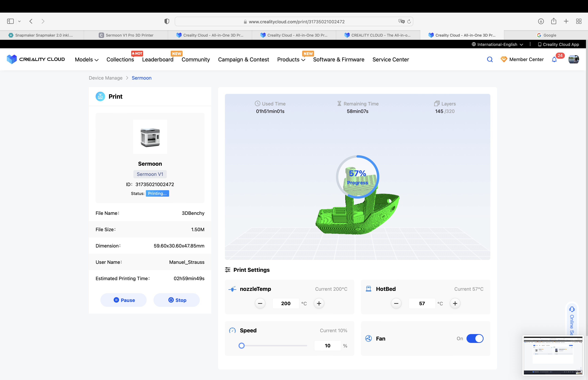Increase nozzle temperature with the plus button

[319, 303]
